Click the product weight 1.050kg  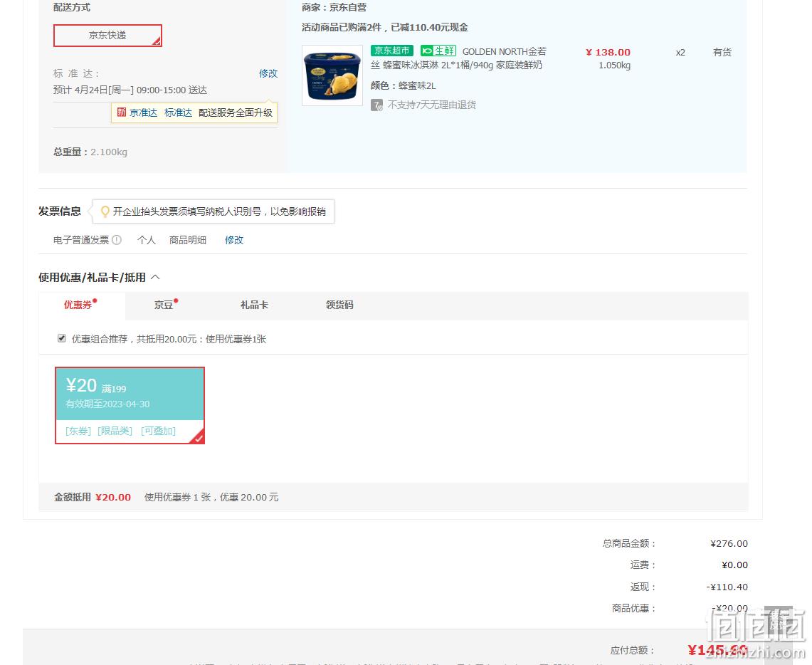coord(615,66)
